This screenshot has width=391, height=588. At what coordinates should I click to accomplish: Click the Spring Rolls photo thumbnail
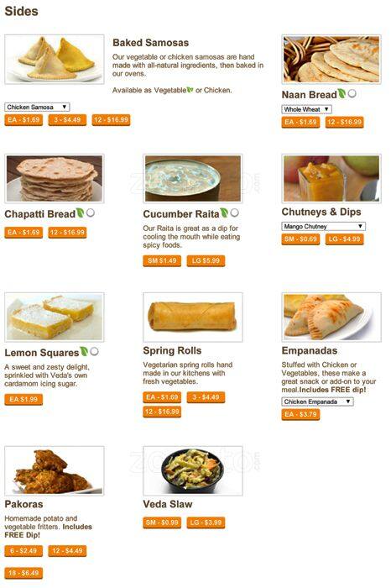[193, 318]
